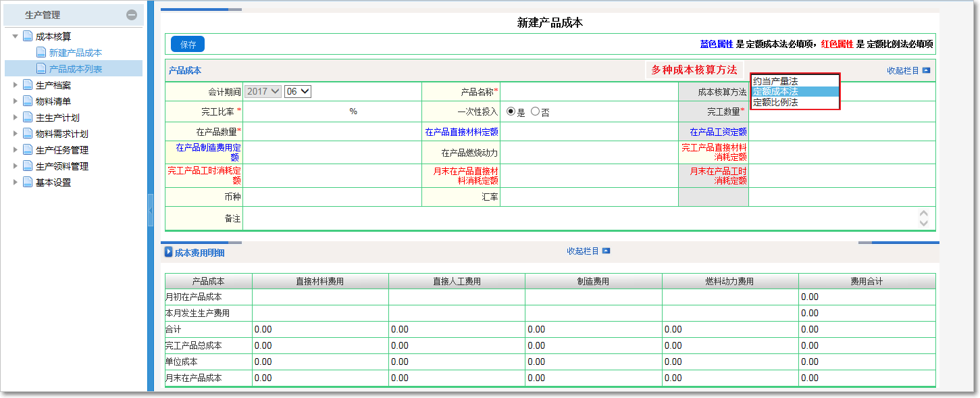Click the 收起栏目 icon in 产品成本 section
This screenshot has height=398, width=980.
click(x=927, y=70)
